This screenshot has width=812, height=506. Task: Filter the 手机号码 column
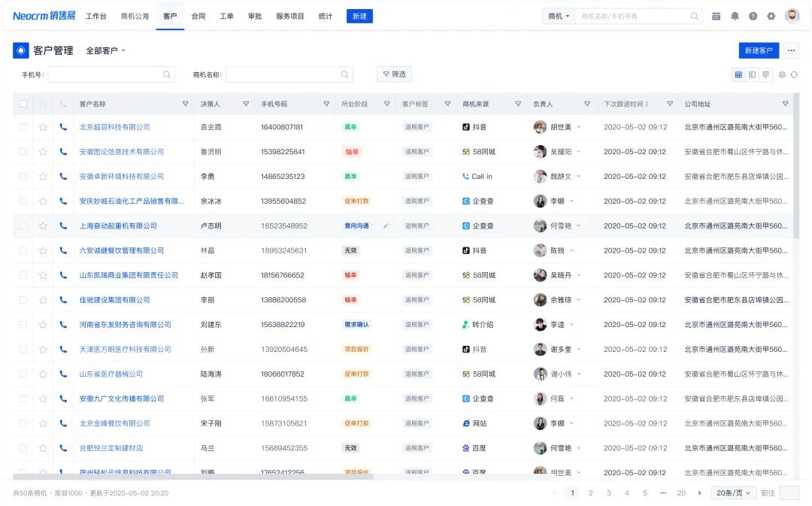327,104
